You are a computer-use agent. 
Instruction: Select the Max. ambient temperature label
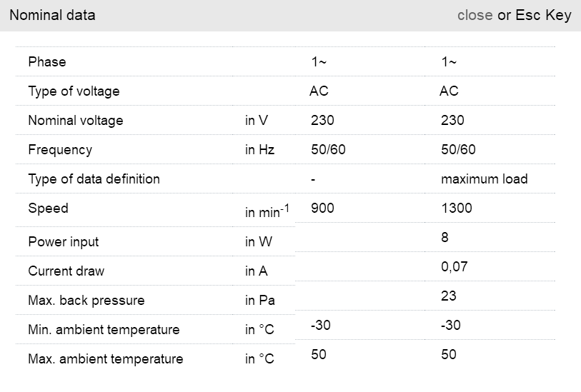point(105,359)
